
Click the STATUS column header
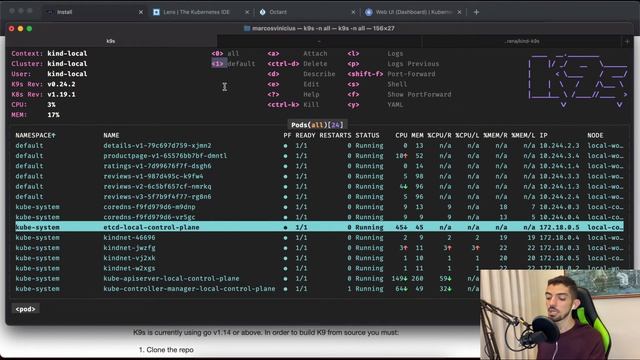367,135
